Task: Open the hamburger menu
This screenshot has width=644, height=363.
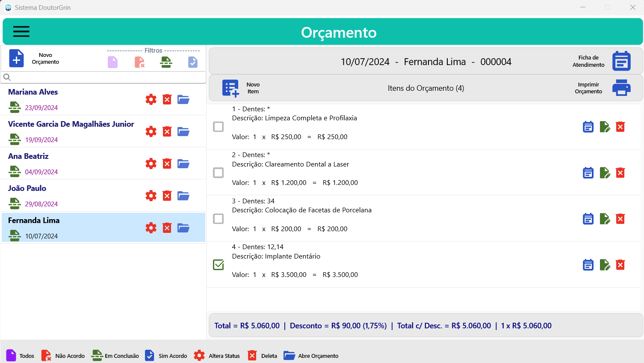Action: (x=21, y=31)
